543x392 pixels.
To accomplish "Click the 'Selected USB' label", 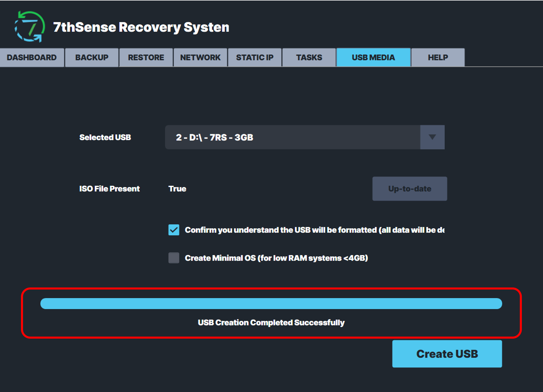I will click(105, 137).
